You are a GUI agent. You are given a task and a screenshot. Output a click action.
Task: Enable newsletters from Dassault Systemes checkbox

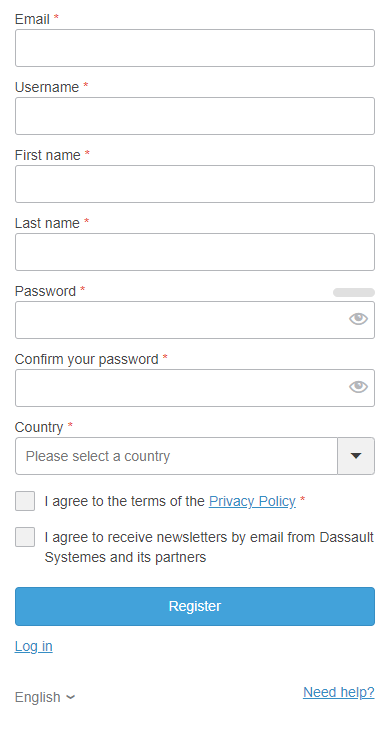pyautogui.click(x=25, y=537)
